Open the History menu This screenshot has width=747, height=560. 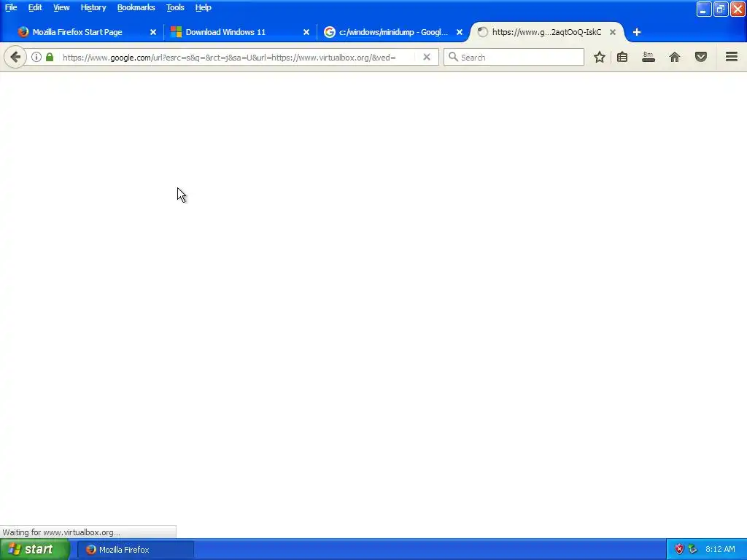point(93,7)
